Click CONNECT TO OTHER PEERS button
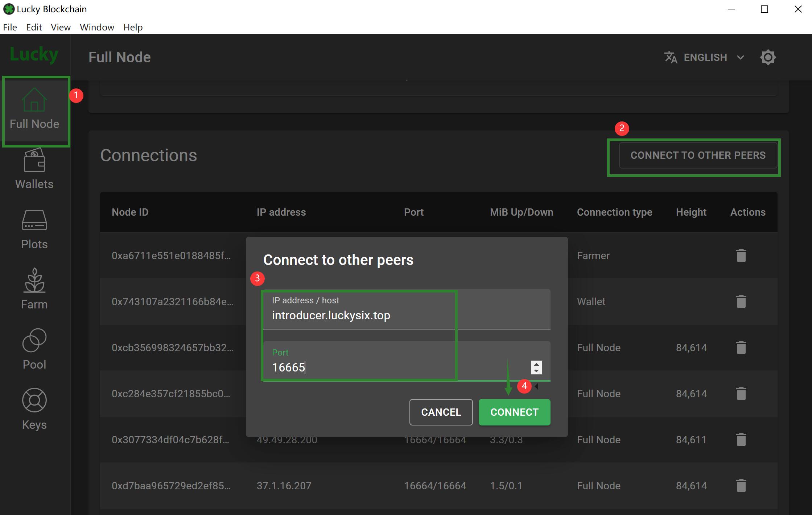This screenshot has height=515, width=812. point(697,155)
